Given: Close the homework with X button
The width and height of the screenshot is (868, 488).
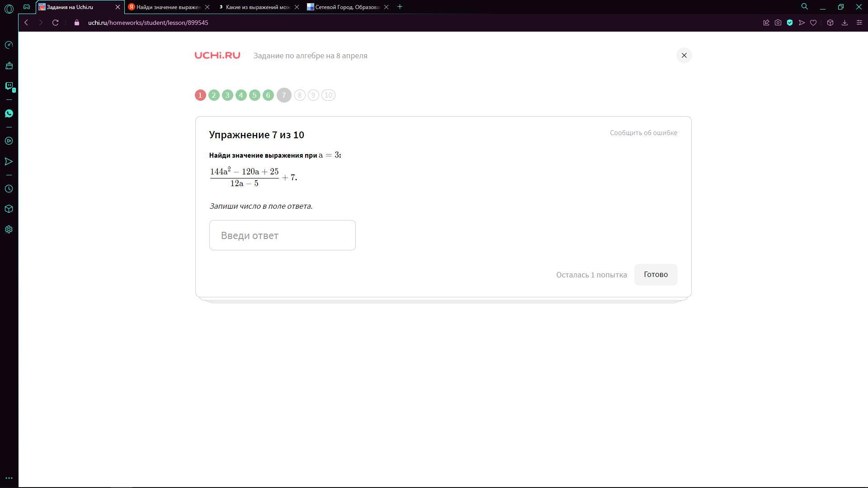Looking at the screenshot, I should coord(684,56).
